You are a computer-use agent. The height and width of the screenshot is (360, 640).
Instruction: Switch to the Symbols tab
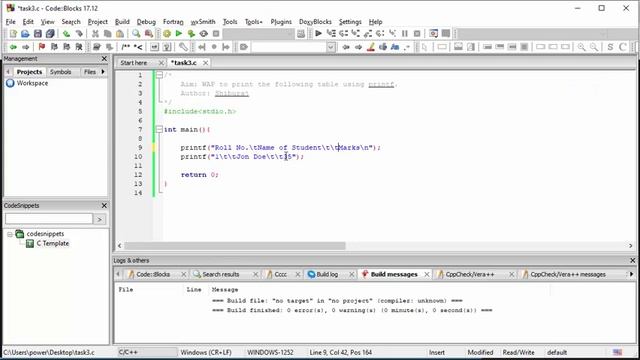point(60,72)
